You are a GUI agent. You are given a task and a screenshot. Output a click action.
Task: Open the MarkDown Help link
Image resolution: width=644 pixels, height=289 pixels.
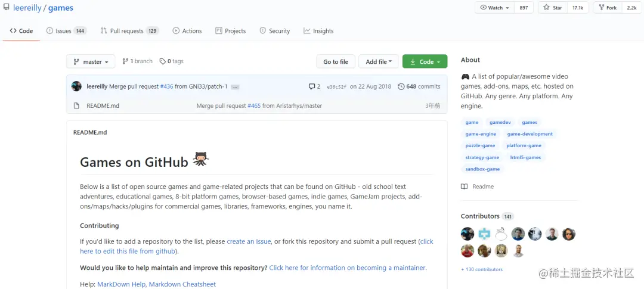(x=121, y=284)
